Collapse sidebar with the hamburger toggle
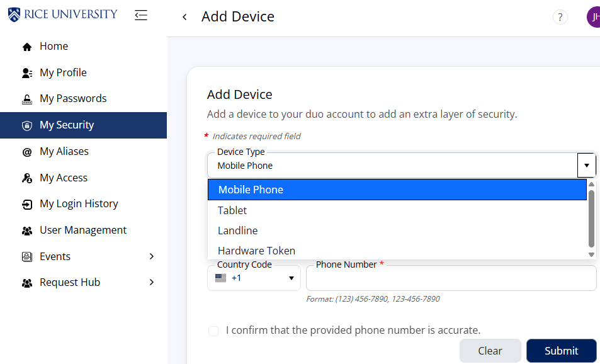This screenshot has width=600, height=364. tap(141, 15)
